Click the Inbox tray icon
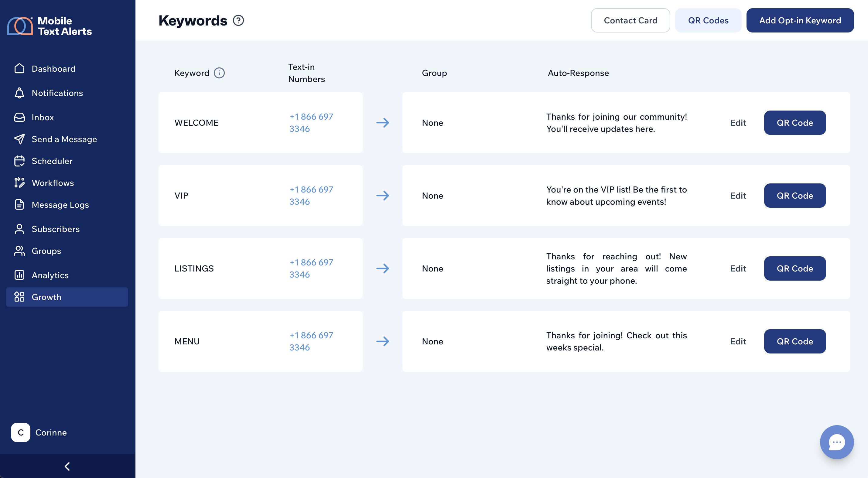This screenshot has width=868, height=478. coord(19,117)
